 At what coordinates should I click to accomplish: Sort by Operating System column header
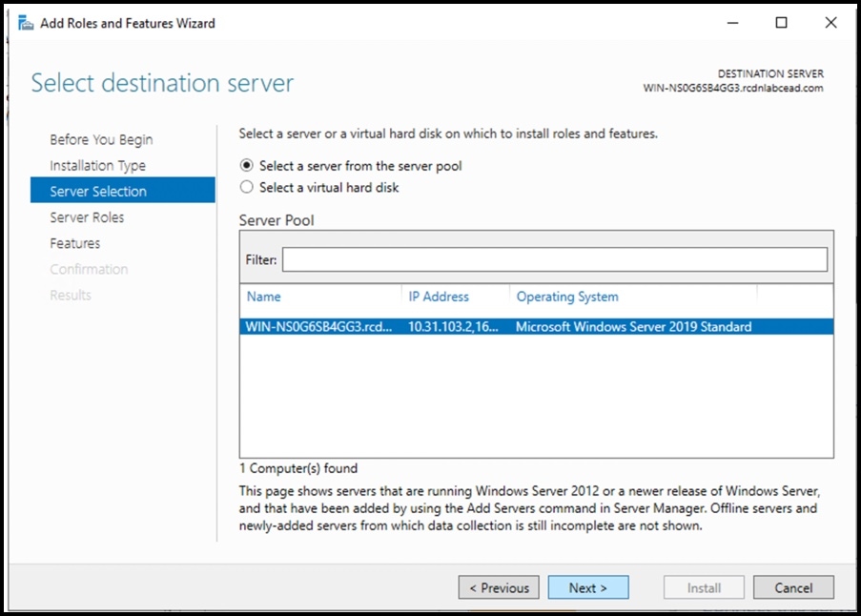[x=567, y=297]
